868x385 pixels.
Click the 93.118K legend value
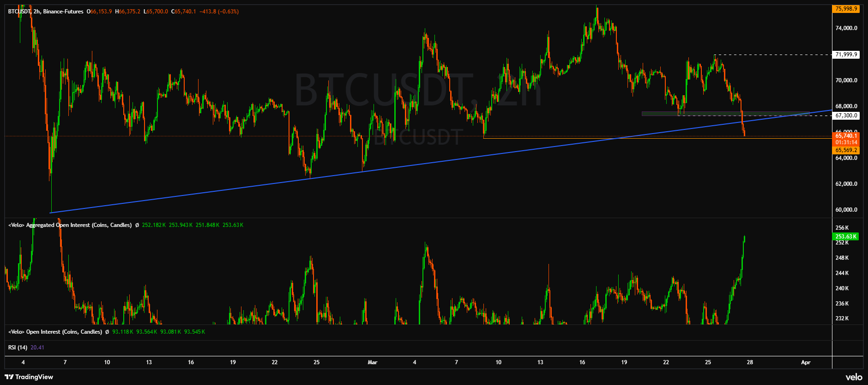coord(123,332)
